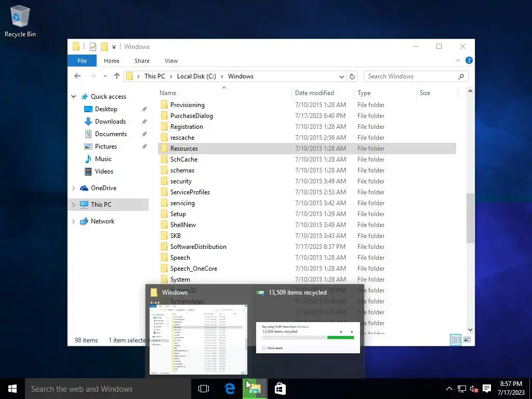The width and height of the screenshot is (532, 399).
Task: Select Videos in the navigation pane
Action: coord(104,171)
